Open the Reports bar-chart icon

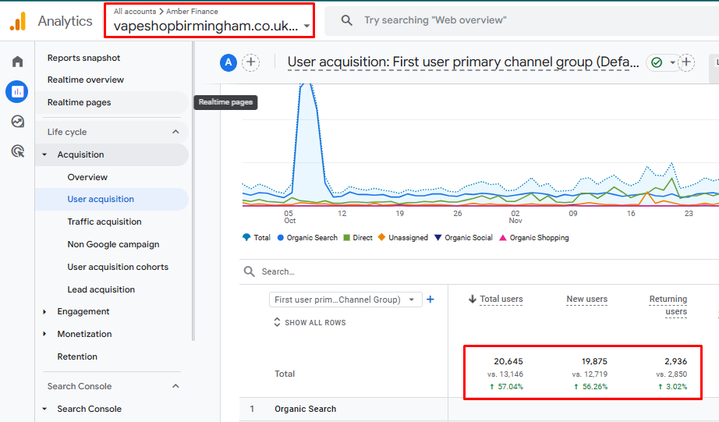click(x=17, y=92)
